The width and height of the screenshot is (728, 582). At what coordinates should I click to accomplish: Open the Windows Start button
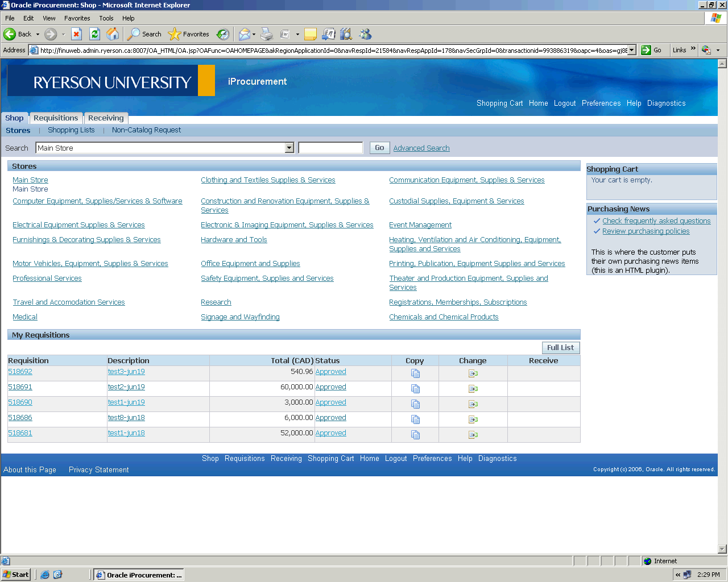click(x=16, y=575)
